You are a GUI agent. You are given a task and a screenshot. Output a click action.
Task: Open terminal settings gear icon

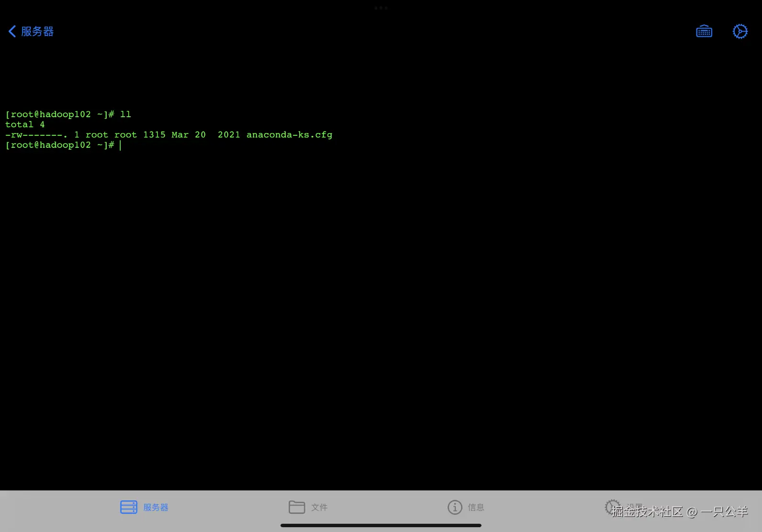click(x=740, y=32)
